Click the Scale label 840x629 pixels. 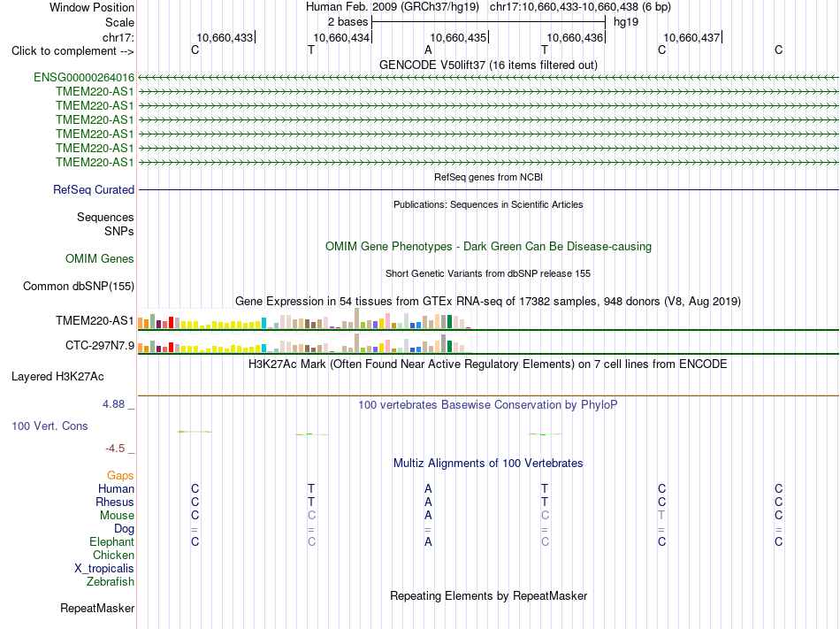point(119,22)
